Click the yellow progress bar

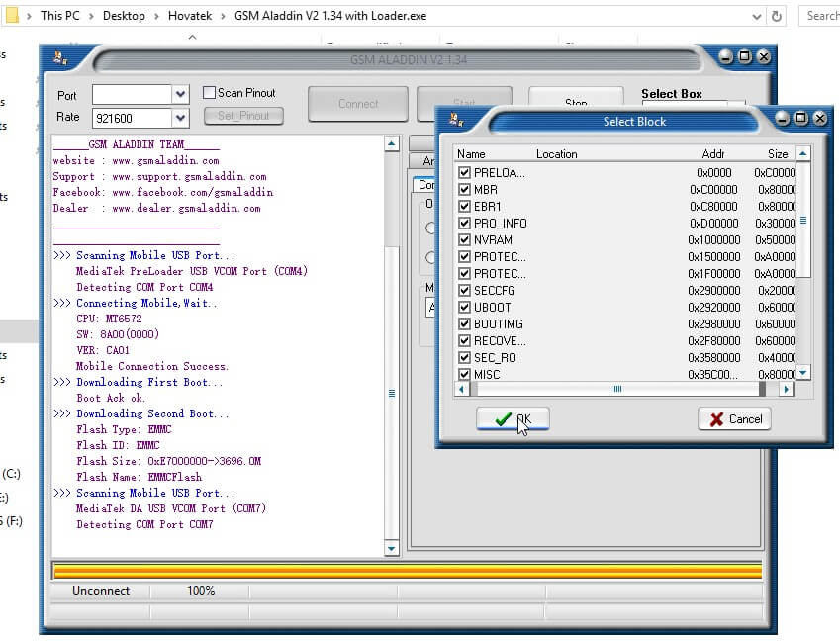click(x=408, y=571)
